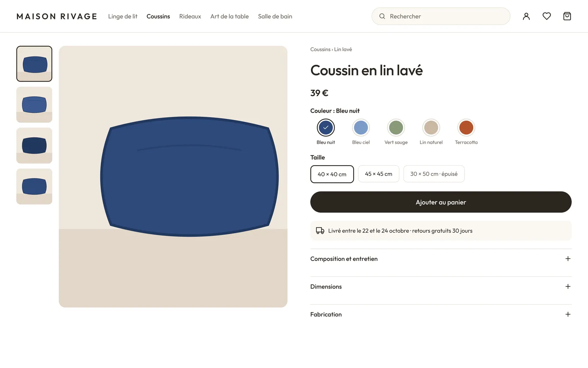Open the wishlist heart icon
This screenshot has height=368, width=588.
pyautogui.click(x=546, y=16)
